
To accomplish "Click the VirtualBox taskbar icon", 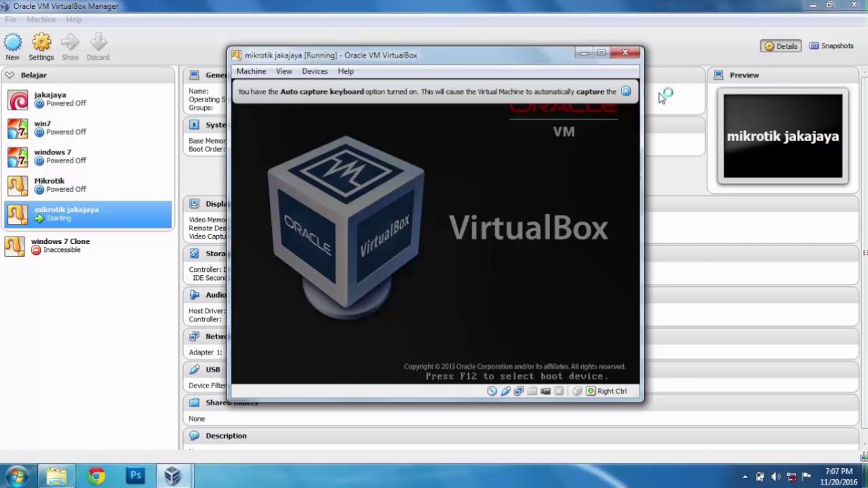I will (173, 476).
